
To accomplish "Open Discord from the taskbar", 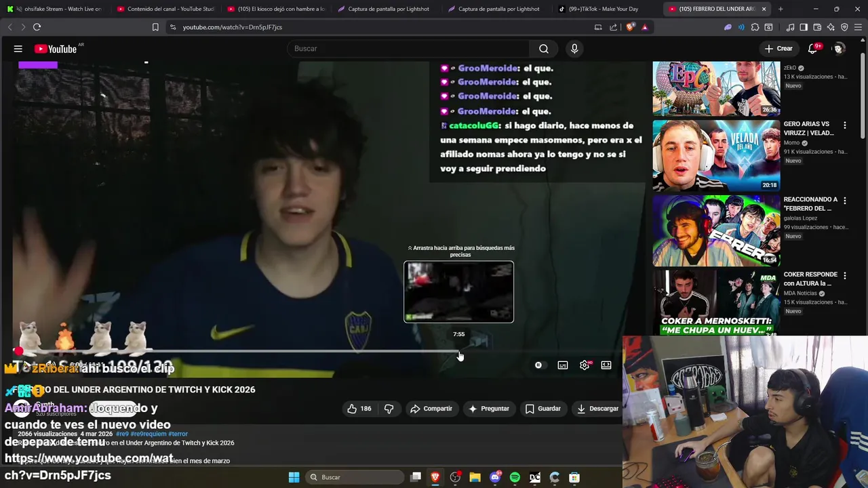I will (x=495, y=477).
